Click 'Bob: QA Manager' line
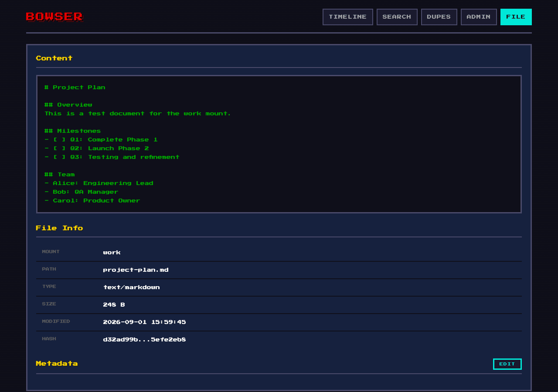 tap(82, 192)
